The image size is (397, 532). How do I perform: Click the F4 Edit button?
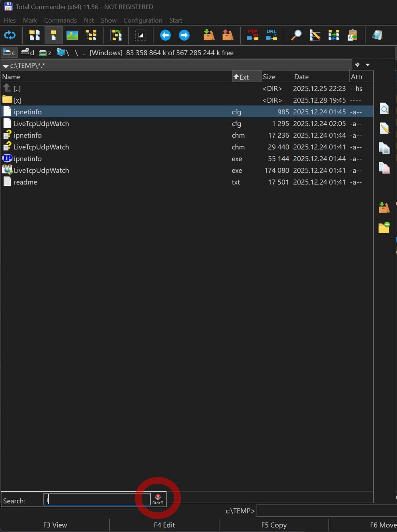tap(164, 525)
